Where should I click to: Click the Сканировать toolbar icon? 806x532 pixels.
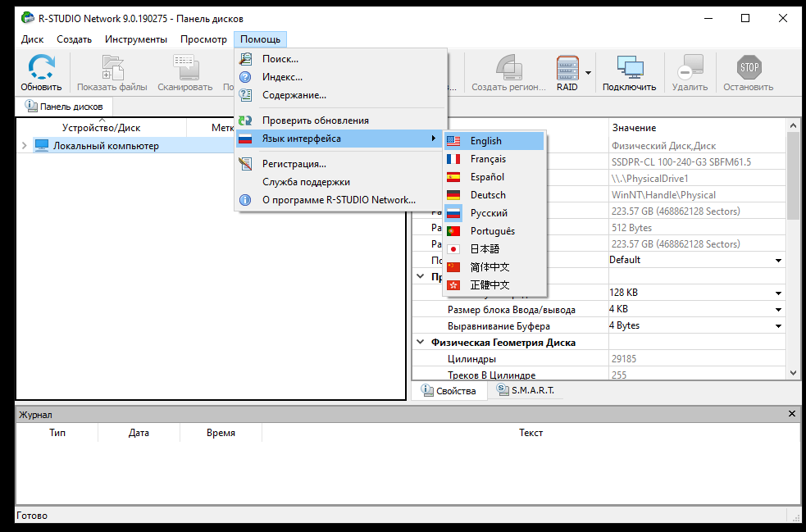point(185,72)
